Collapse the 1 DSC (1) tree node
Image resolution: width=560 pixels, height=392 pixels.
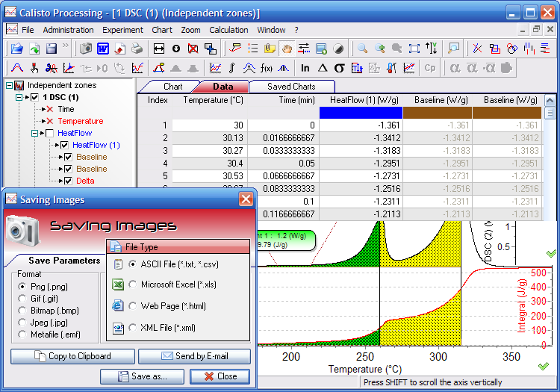19,97
